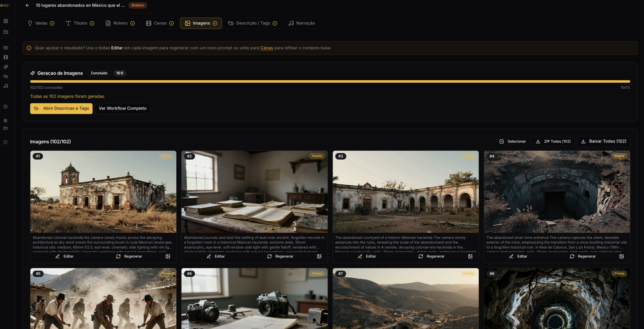Viewport: 644px width, 329px height.
Task: Open thumbnail #2 dusty journals
Action: [254, 192]
